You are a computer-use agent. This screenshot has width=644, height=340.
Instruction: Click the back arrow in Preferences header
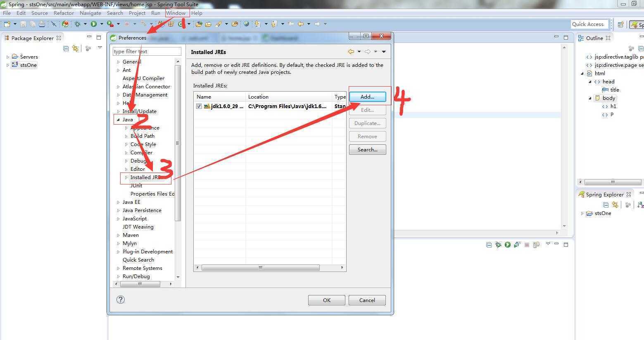(351, 52)
